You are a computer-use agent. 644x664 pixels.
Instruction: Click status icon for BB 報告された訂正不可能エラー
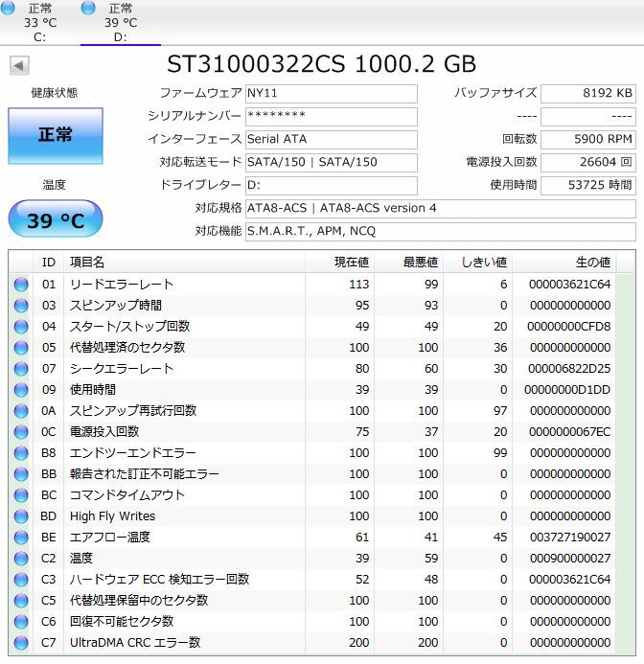pyautogui.click(x=21, y=474)
